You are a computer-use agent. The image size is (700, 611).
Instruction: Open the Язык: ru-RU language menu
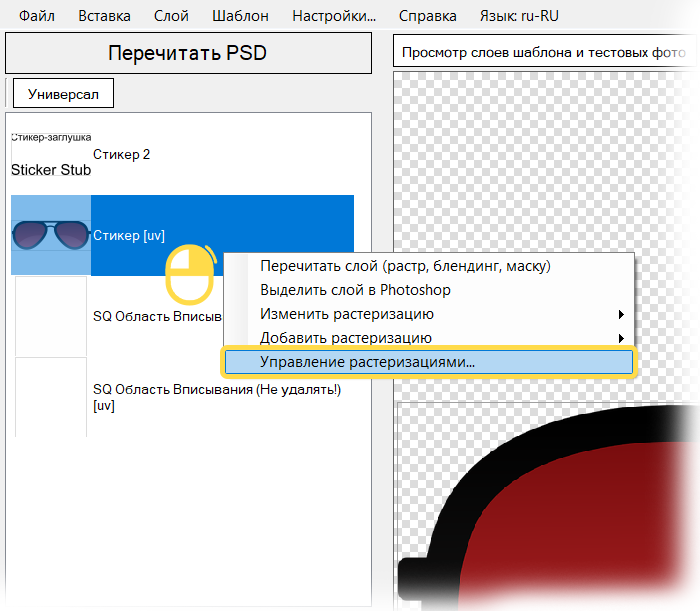(x=518, y=16)
